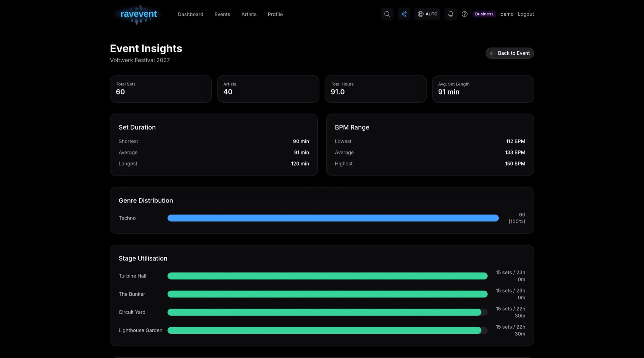Click the Set Duration heading

click(137, 127)
